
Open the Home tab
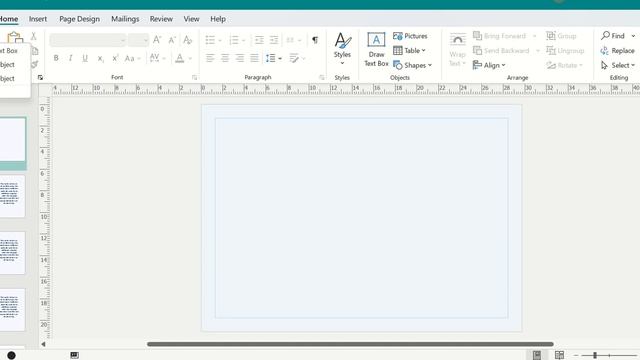pos(9,19)
